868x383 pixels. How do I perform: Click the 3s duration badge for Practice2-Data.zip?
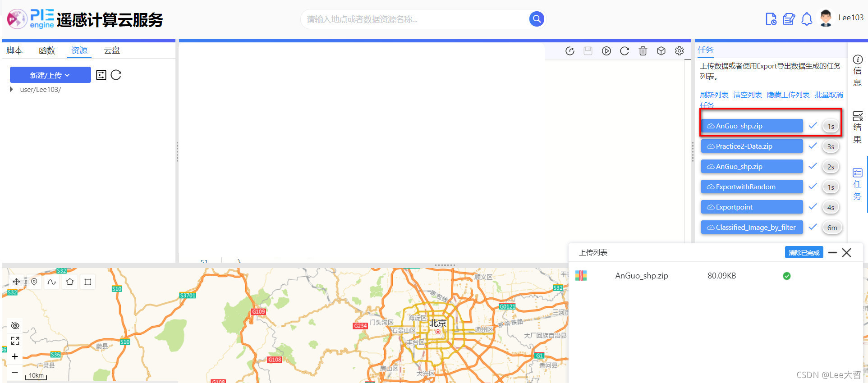(831, 146)
